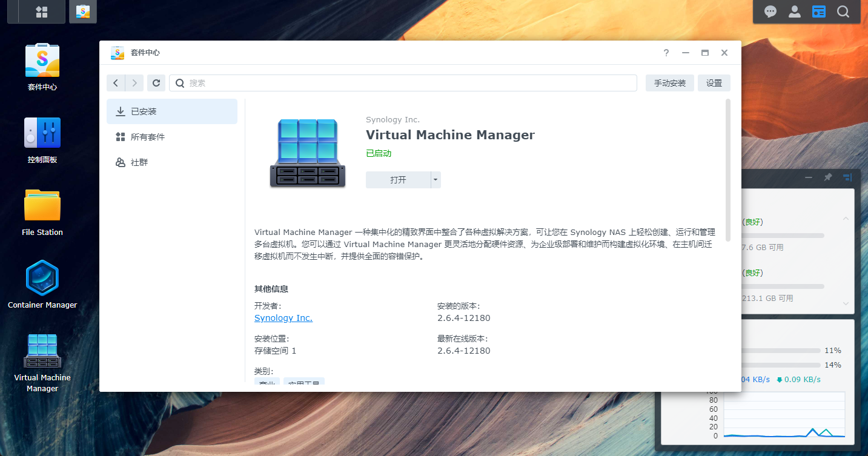The height and width of the screenshot is (456, 868).
Task: Open Container Manager desktop shortcut
Action: [42, 285]
